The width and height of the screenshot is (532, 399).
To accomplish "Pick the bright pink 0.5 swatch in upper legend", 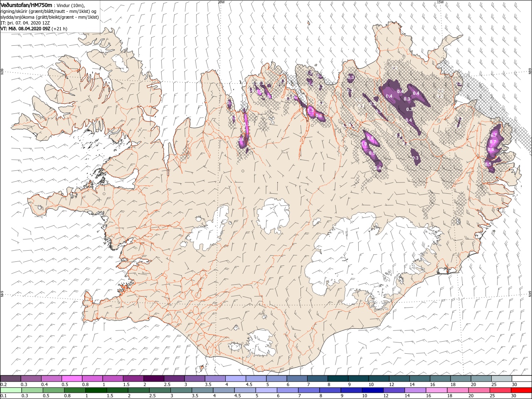I will (x=71, y=379).
